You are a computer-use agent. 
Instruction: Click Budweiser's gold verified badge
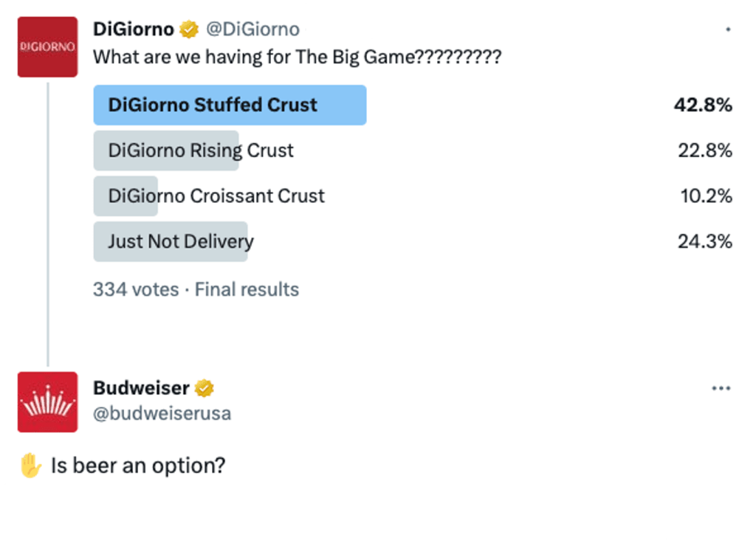[x=205, y=388]
